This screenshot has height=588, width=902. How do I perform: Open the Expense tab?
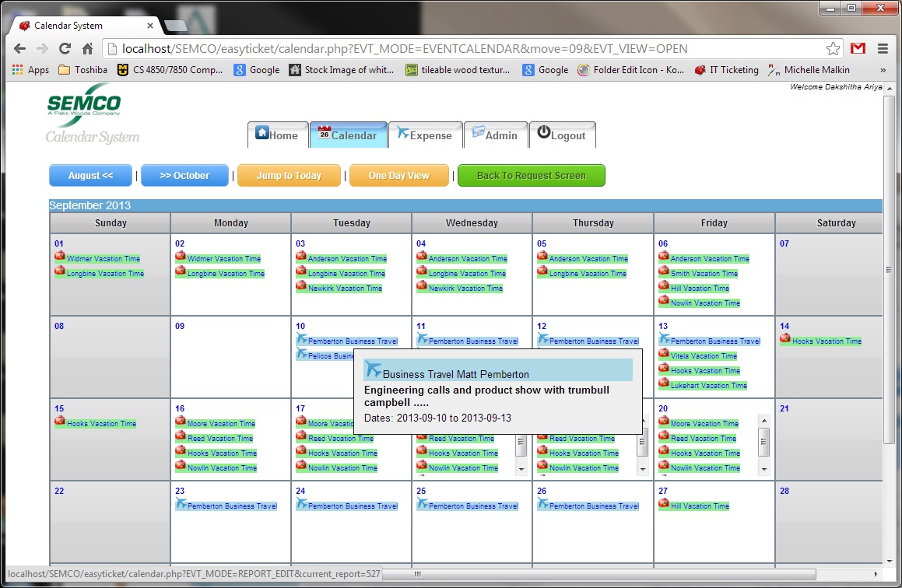(x=424, y=135)
